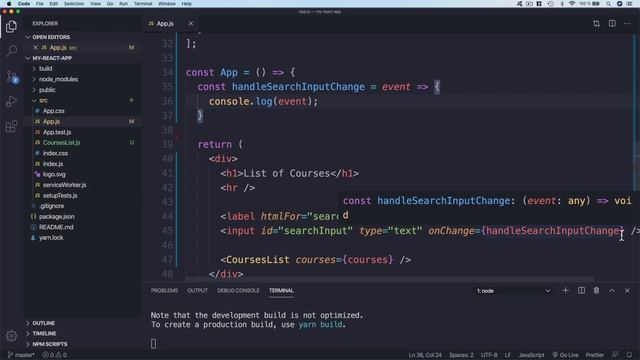Split the terminal panel

click(x=581, y=291)
